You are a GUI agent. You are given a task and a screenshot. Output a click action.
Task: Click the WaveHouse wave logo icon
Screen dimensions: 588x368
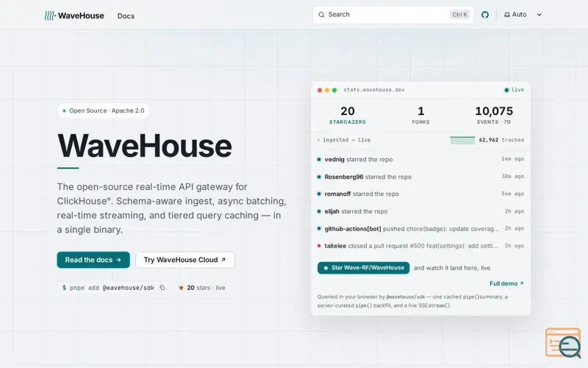point(50,15)
